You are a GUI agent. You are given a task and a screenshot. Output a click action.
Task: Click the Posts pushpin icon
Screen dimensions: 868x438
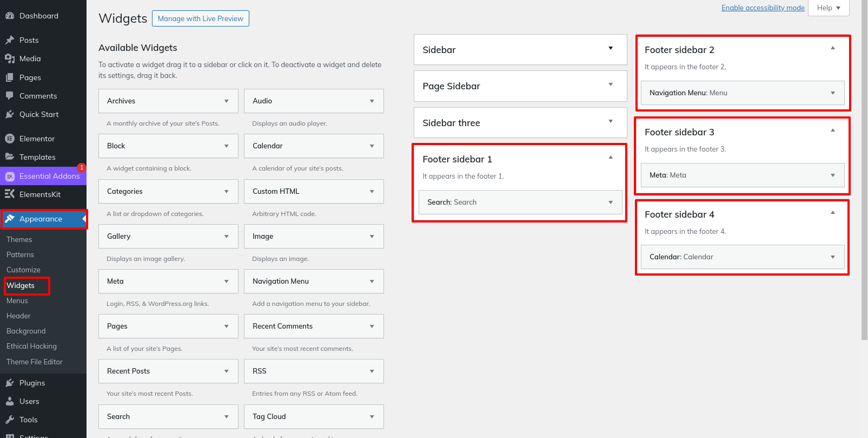pos(9,40)
